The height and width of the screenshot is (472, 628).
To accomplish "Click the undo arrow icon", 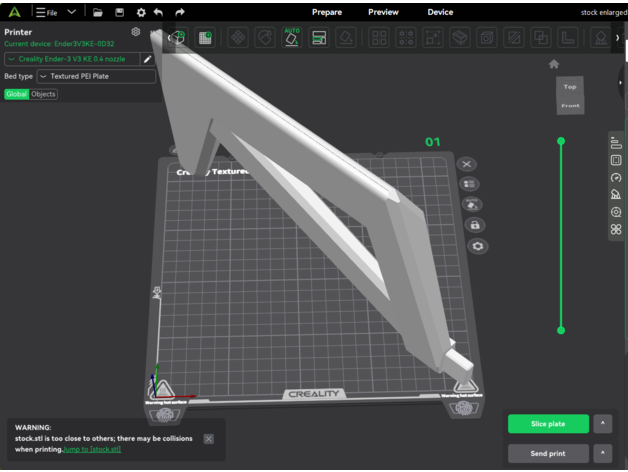I will click(158, 12).
